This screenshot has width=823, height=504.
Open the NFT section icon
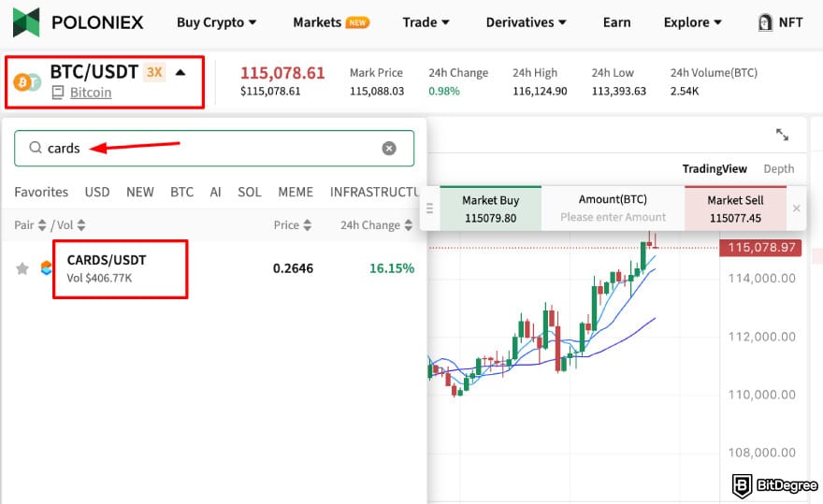tap(765, 22)
